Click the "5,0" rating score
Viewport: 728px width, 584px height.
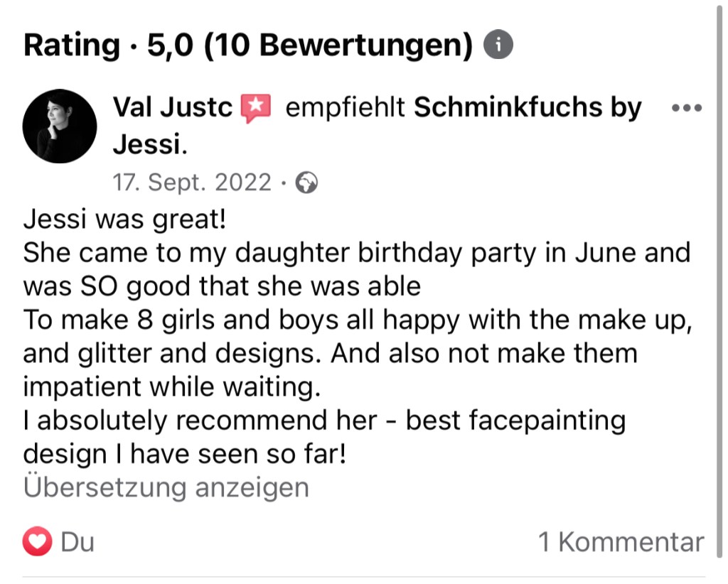pyautogui.click(x=168, y=46)
